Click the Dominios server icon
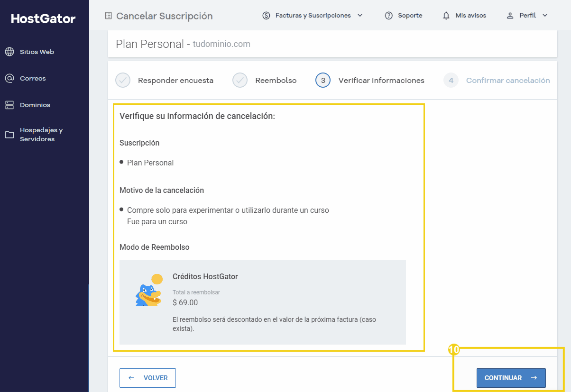 (9, 105)
